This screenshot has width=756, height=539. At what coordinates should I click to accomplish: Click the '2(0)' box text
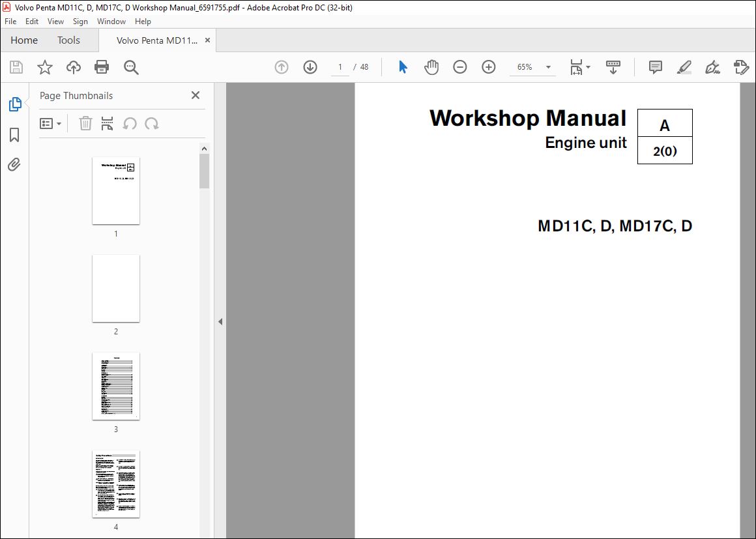[665, 151]
